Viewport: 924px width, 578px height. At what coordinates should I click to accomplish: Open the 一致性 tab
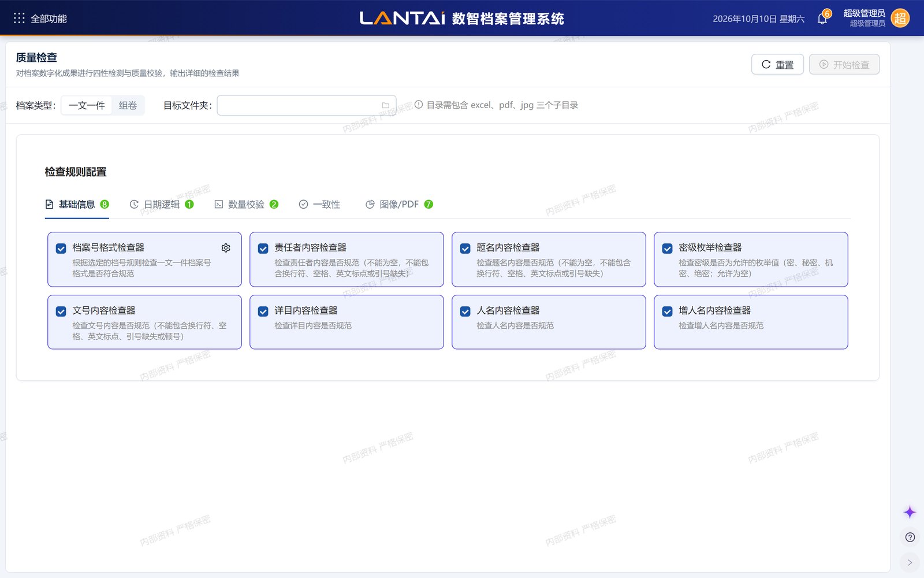coord(319,205)
